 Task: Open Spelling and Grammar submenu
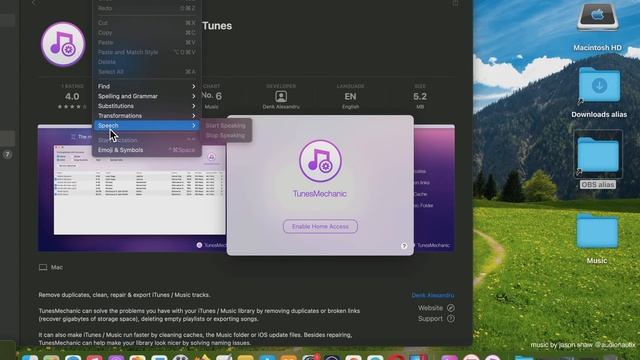(147, 96)
